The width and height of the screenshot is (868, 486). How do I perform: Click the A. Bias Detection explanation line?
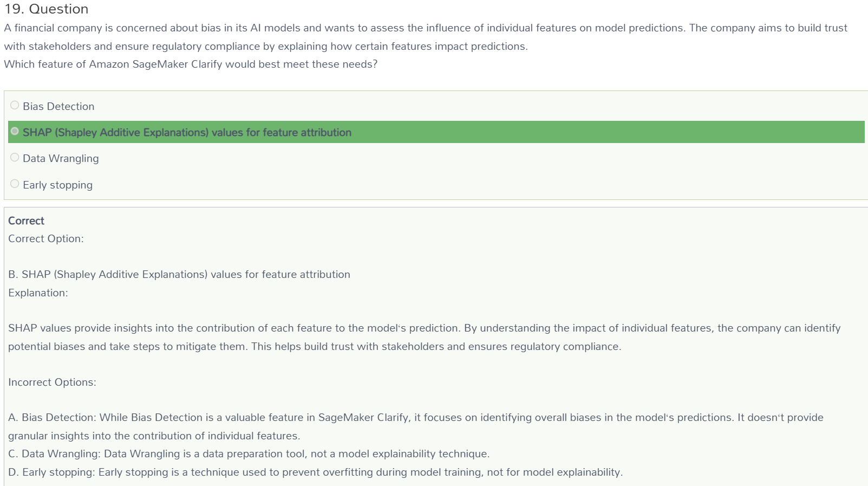[x=416, y=426]
